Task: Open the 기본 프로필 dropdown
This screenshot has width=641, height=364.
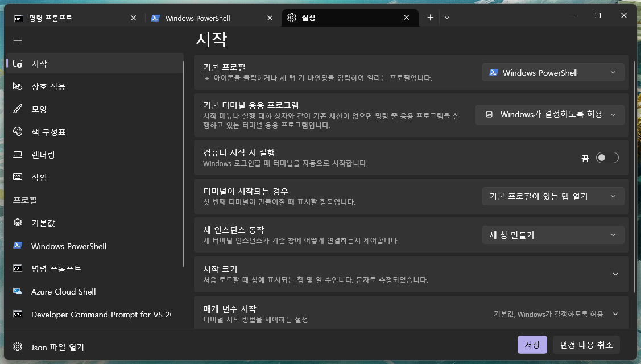Action: coord(553,72)
